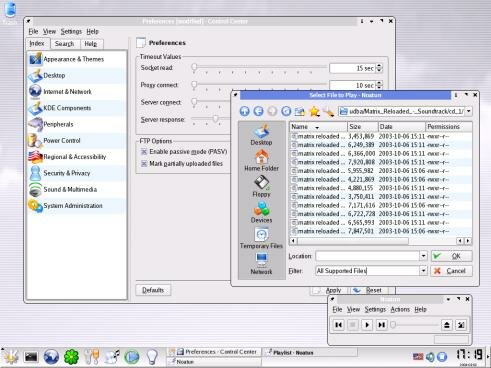Expand the Filter dropdown arrow
Viewport: 491px width, 368px height.
(423, 271)
